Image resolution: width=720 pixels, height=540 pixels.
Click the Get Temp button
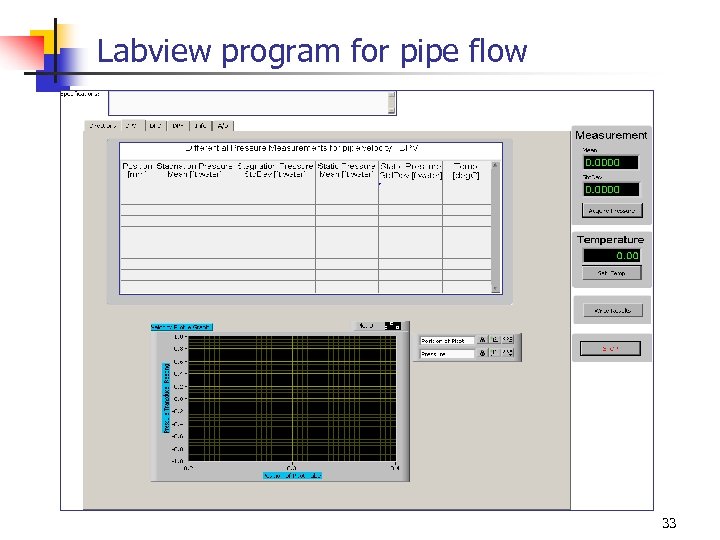pos(612,273)
